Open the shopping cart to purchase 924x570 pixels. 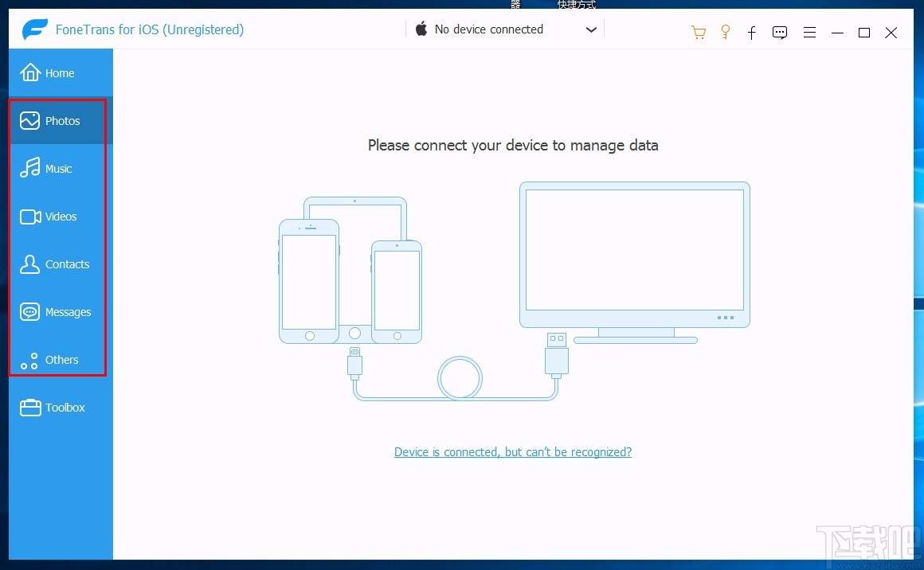coord(699,32)
